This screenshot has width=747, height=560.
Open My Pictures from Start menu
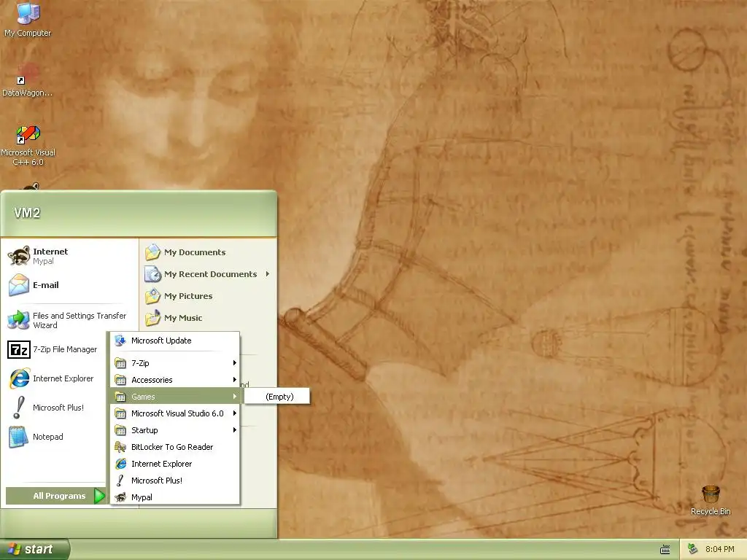[209, 296]
